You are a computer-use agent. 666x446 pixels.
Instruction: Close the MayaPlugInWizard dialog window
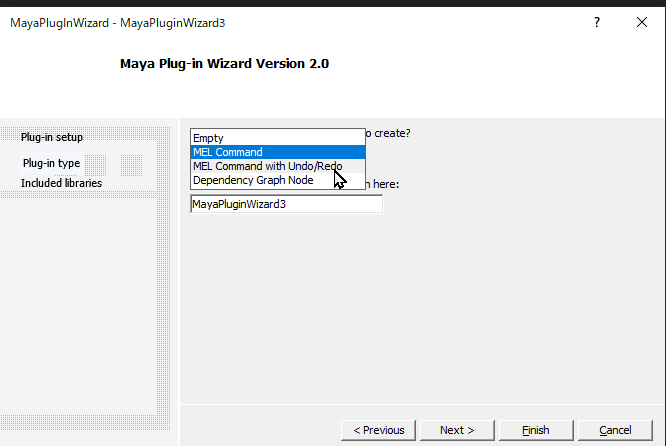click(x=641, y=22)
